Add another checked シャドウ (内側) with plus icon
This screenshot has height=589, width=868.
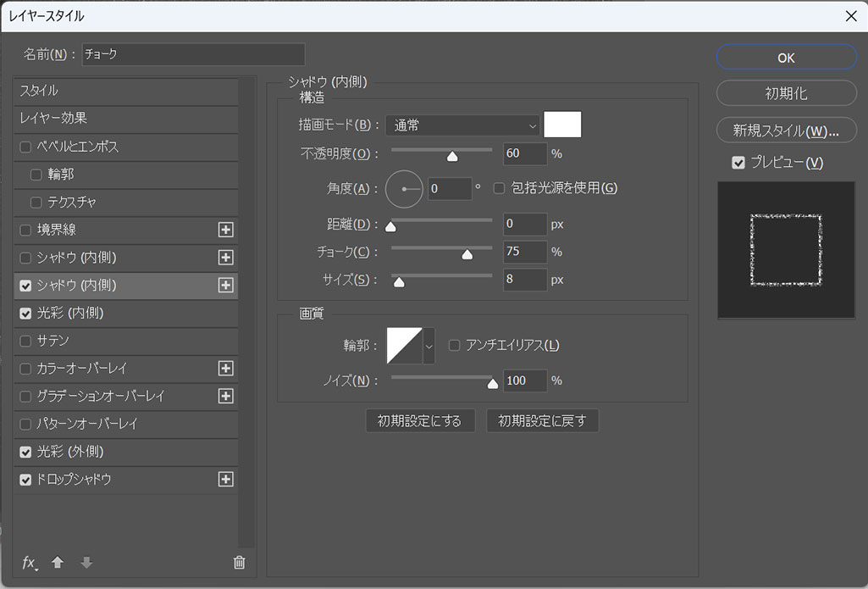(x=225, y=285)
